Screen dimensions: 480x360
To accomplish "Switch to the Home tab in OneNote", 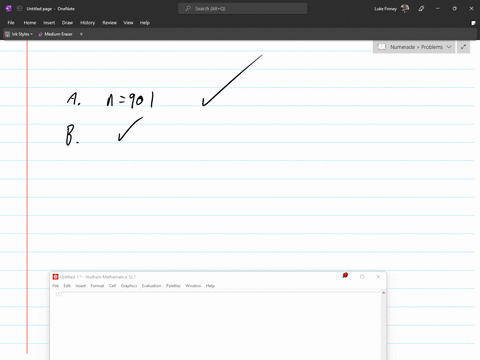I will pyautogui.click(x=30, y=23).
